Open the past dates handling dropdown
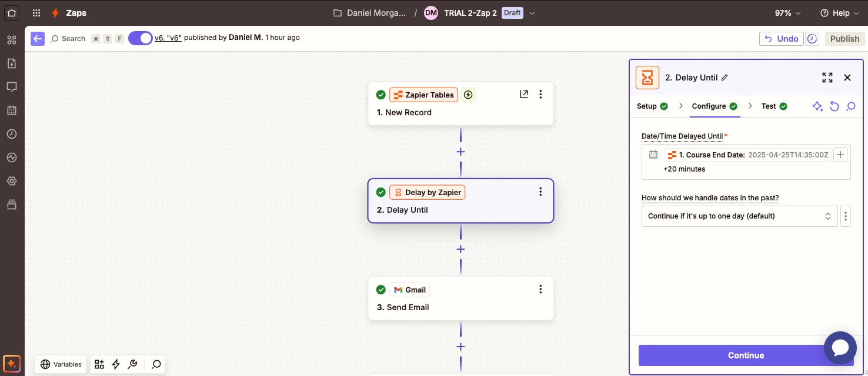Image resolution: width=868 pixels, height=376 pixels. [739, 216]
